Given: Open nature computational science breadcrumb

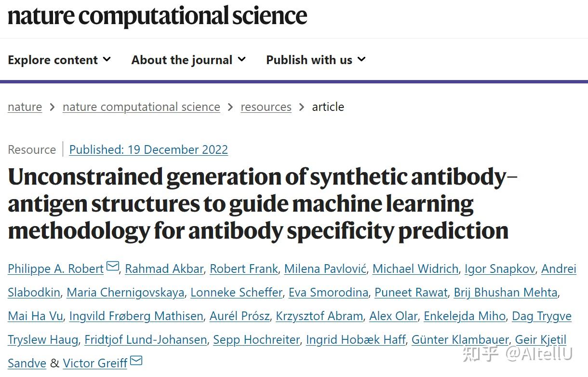Looking at the screenshot, I should (141, 107).
